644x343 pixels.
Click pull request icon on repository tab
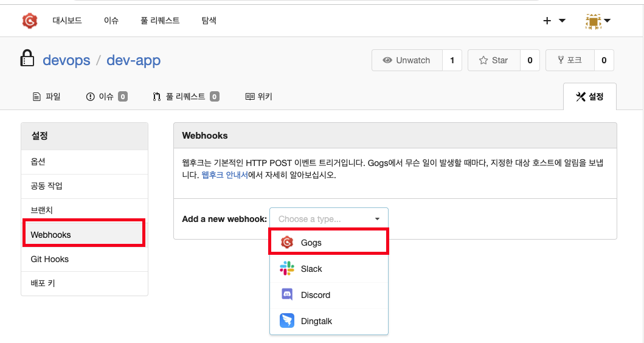click(156, 97)
